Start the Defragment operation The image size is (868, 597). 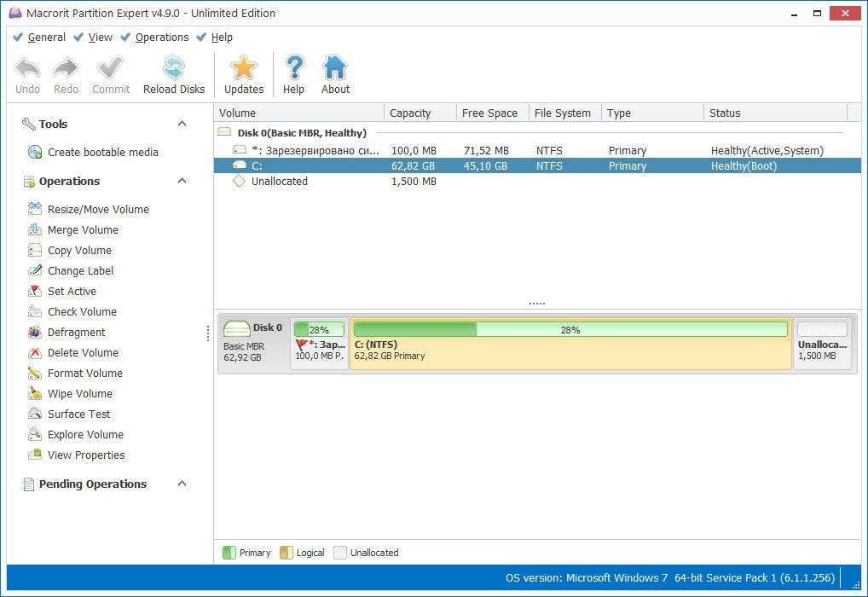point(76,332)
